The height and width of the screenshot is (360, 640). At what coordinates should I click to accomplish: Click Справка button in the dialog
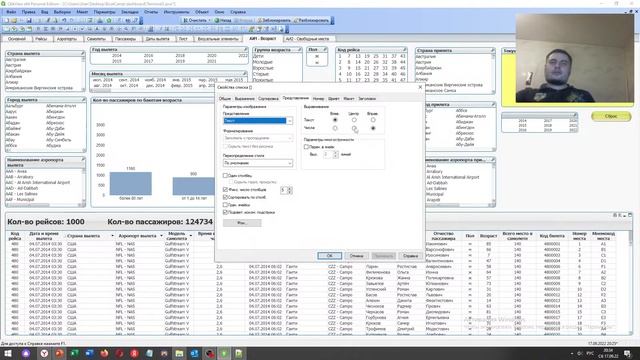(x=410, y=256)
